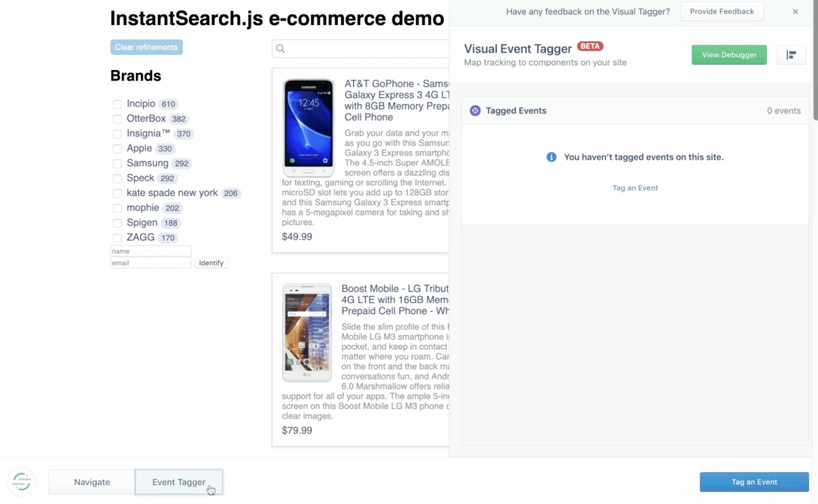Focus the name input field
818x504 pixels.
[151, 251]
